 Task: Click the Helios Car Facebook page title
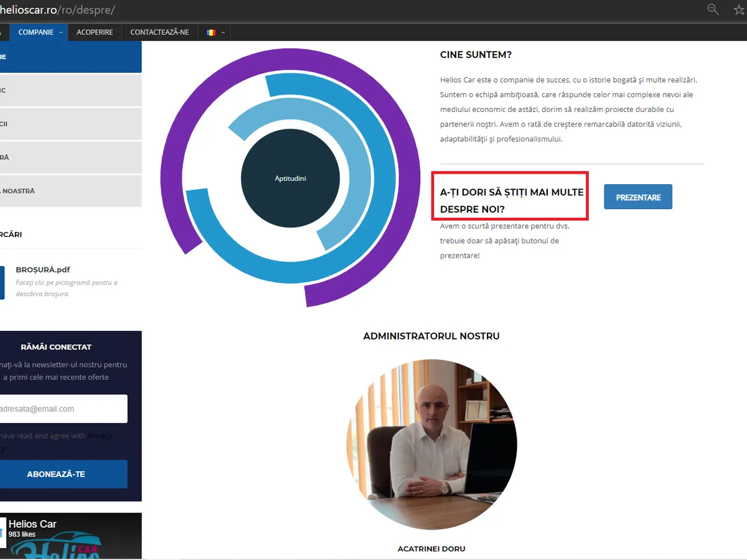(x=32, y=524)
